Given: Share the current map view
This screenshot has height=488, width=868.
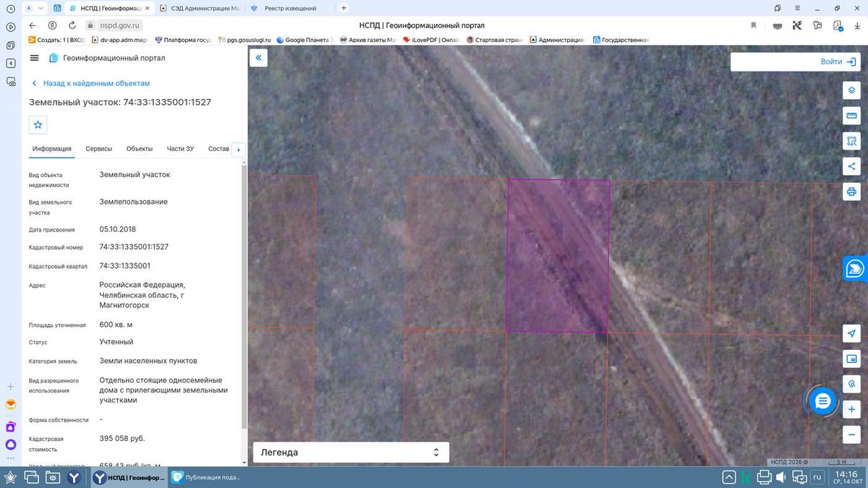Looking at the screenshot, I should 851,166.
